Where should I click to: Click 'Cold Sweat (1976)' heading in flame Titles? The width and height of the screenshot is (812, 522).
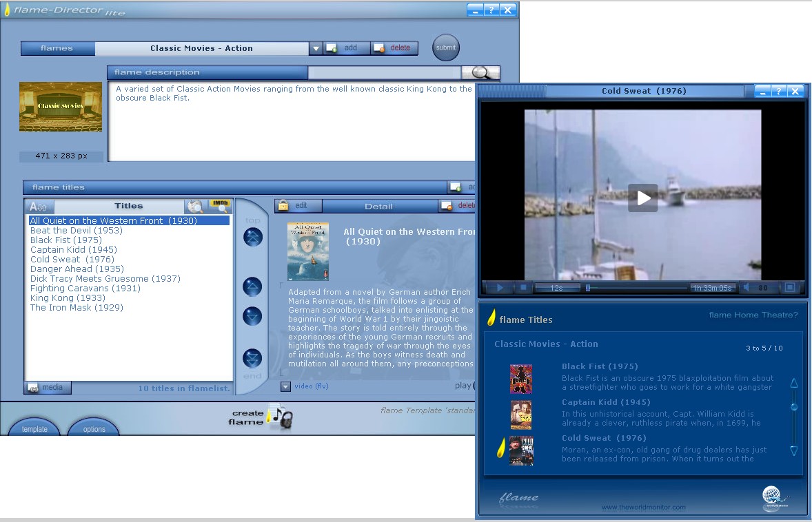pyautogui.click(x=604, y=438)
